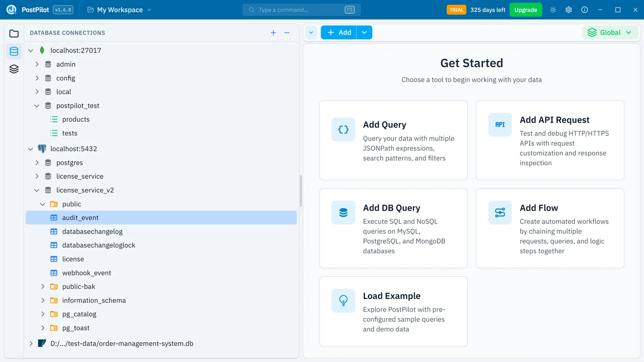The image size is (644, 362).
Task: Expand the license_service database
Action: click(x=37, y=176)
